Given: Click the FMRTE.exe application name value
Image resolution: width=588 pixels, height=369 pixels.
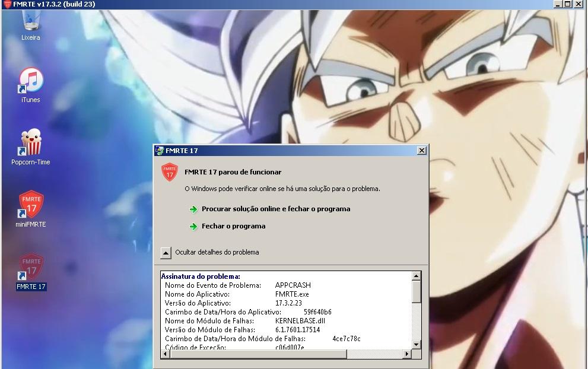Looking at the screenshot, I should point(292,294).
